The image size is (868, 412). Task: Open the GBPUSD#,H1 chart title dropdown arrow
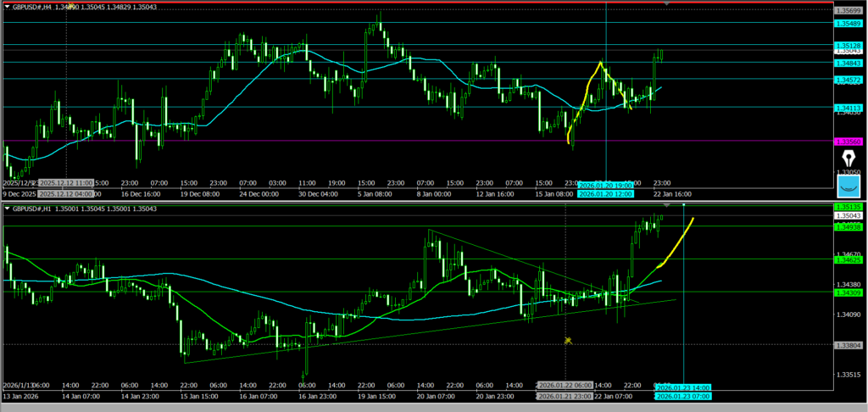7,209
